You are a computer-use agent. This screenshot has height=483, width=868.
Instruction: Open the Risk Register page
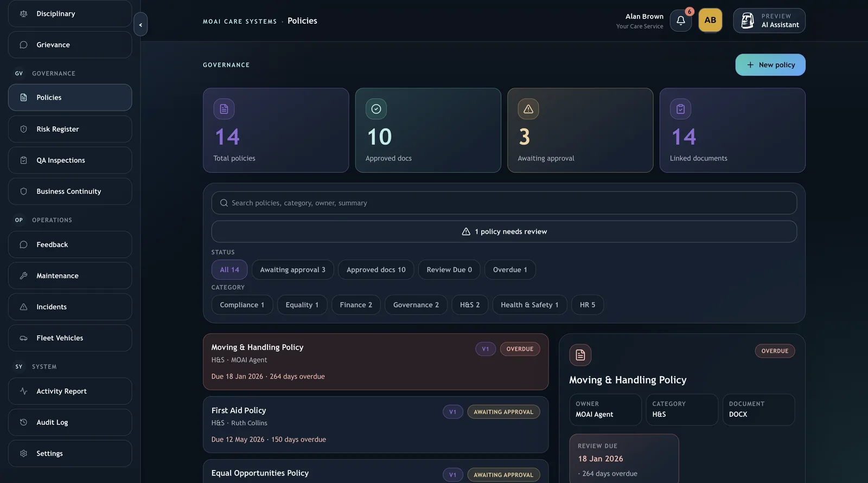70,129
